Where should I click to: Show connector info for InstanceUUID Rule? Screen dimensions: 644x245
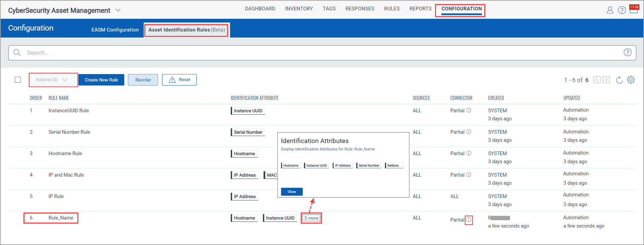(469, 110)
